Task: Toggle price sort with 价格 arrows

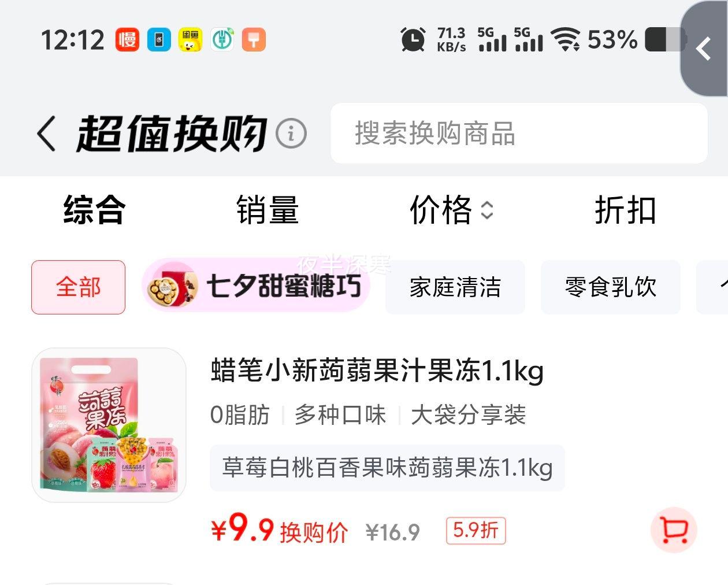Action: coord(451,210)
